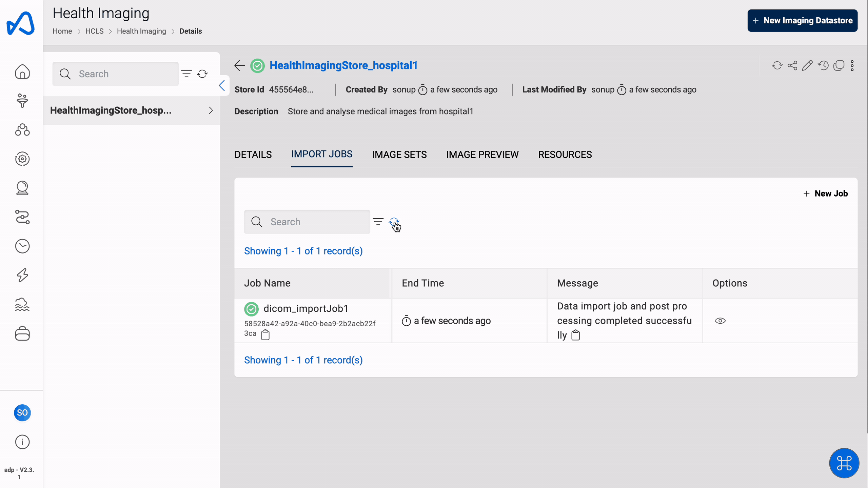Click the edit pencil icon in toolbar
The height and width of the screenshot is (488, 868).
[808, 65]
